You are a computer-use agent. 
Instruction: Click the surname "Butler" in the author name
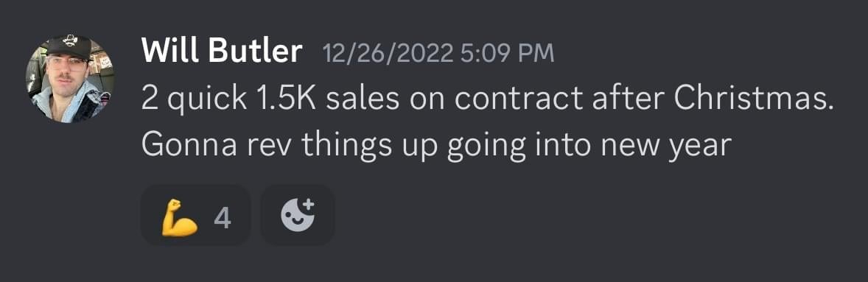pyautogui.click(x=255, y=52)
